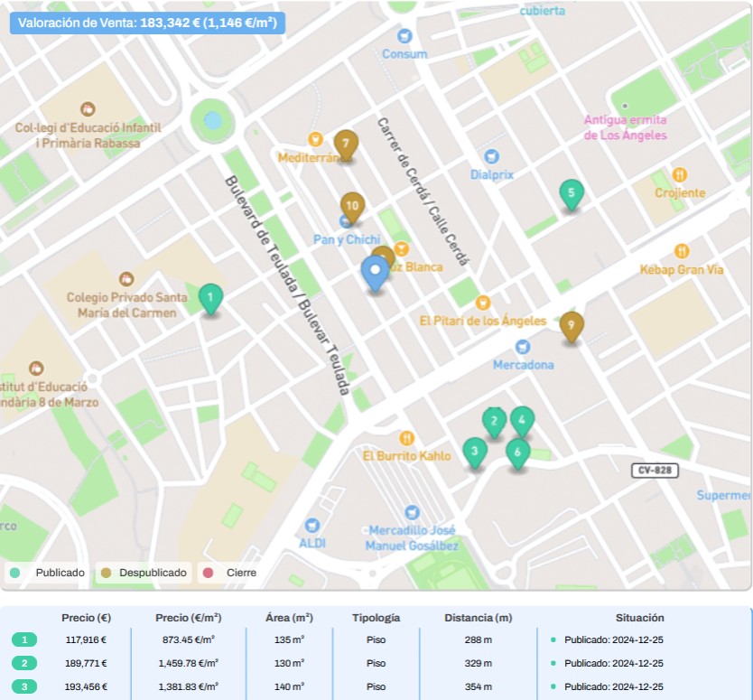Click the Mercadona store icon on map
This screenshot has height=700, width=753.
click(522, 347)
